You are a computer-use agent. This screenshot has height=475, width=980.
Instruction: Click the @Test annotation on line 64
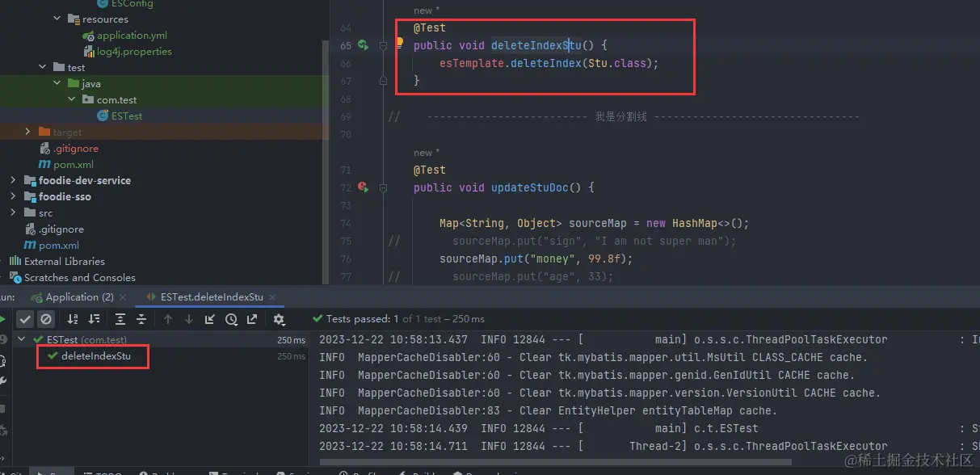(x=430, y=27)
